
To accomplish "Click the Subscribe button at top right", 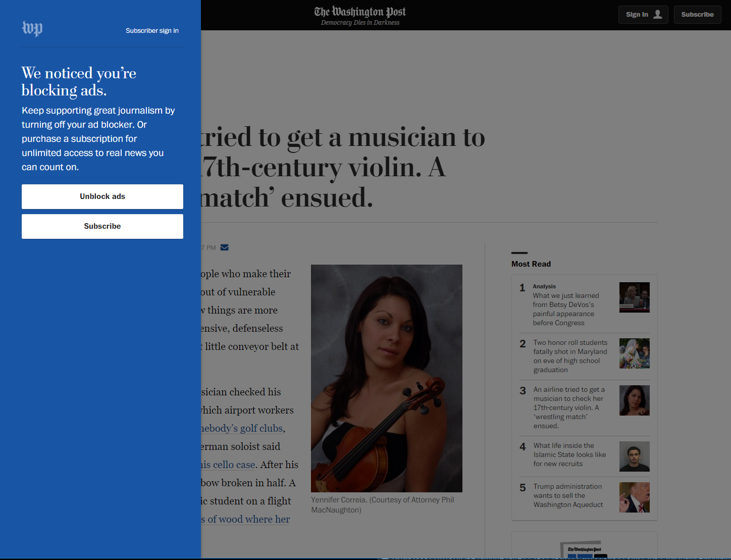I will (x=697, y=14).
